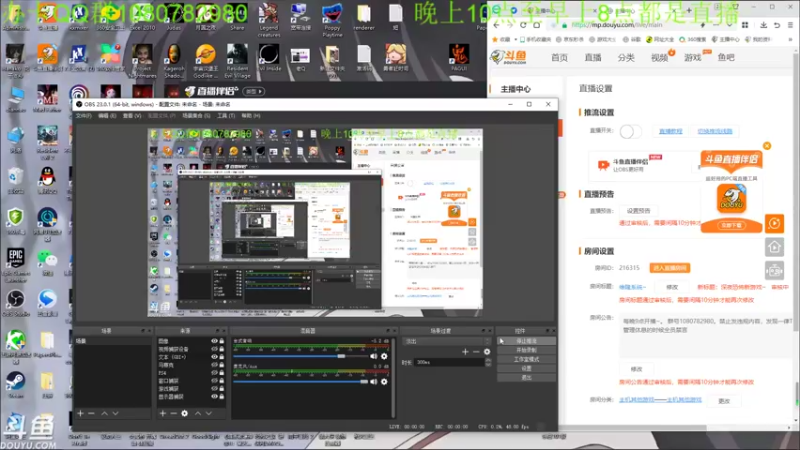The width and height of the screenshot is (800, 450).
Task: Remove the scene transition with the minus icon
Action: tap(476, 352)
